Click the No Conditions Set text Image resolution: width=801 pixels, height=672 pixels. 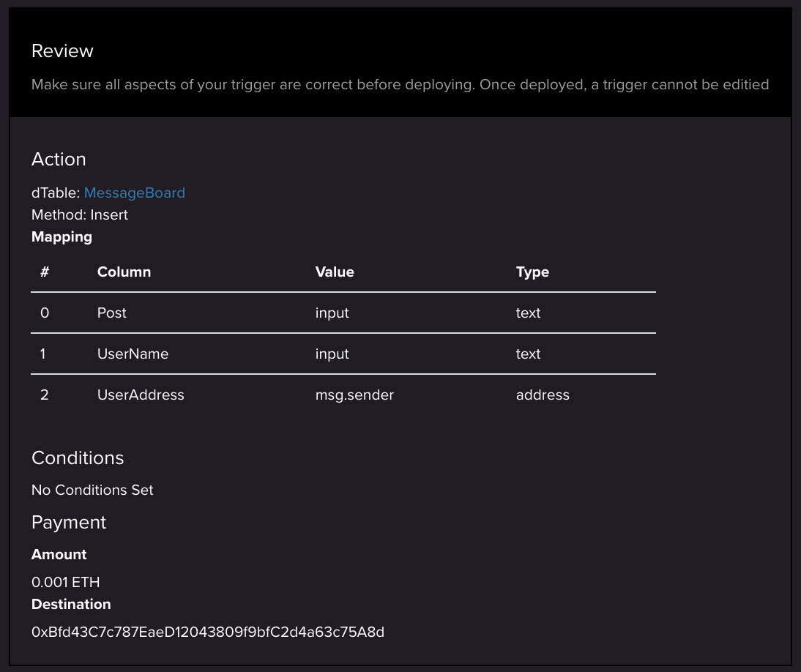(x=92, y=490)
